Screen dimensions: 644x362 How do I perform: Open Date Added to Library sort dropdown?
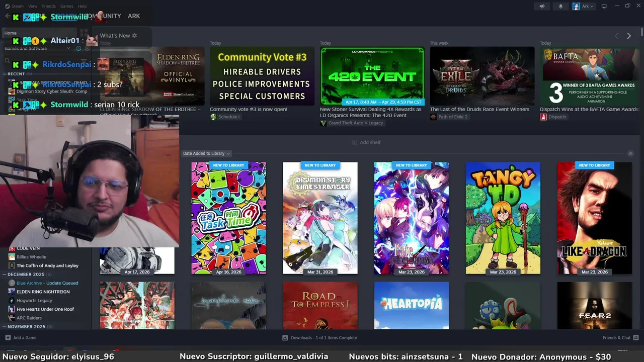(x=206, y=153)
